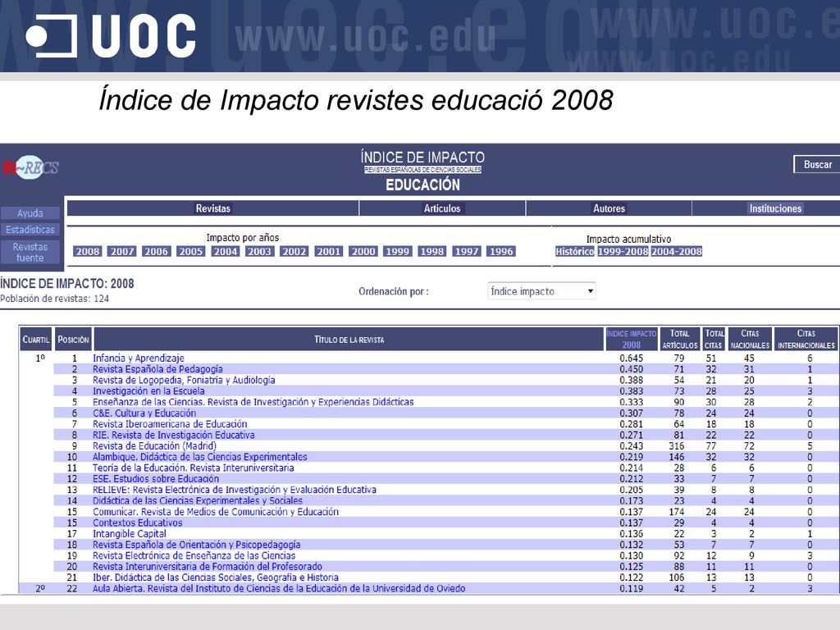Open Didáctica de las Ciencias Experimentales y Sociales

(x=198, y=501)
